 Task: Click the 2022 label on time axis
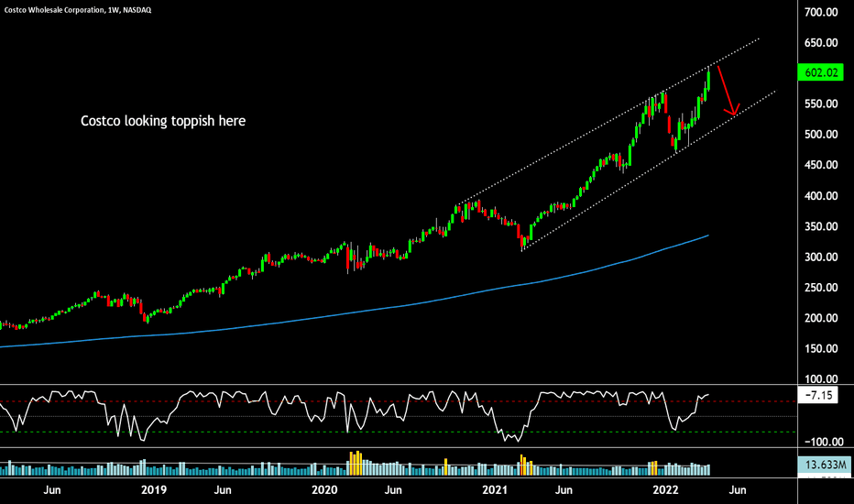[665, 490]
